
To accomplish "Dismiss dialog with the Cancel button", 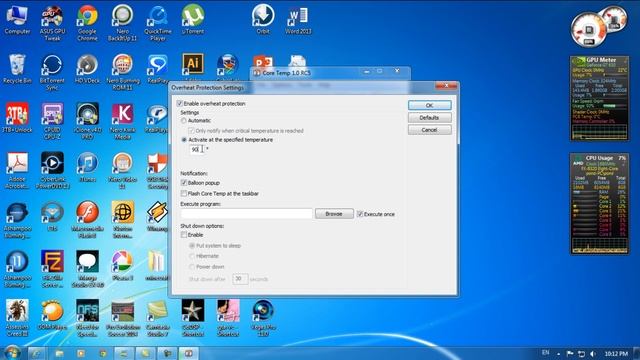I will point(429,130).
